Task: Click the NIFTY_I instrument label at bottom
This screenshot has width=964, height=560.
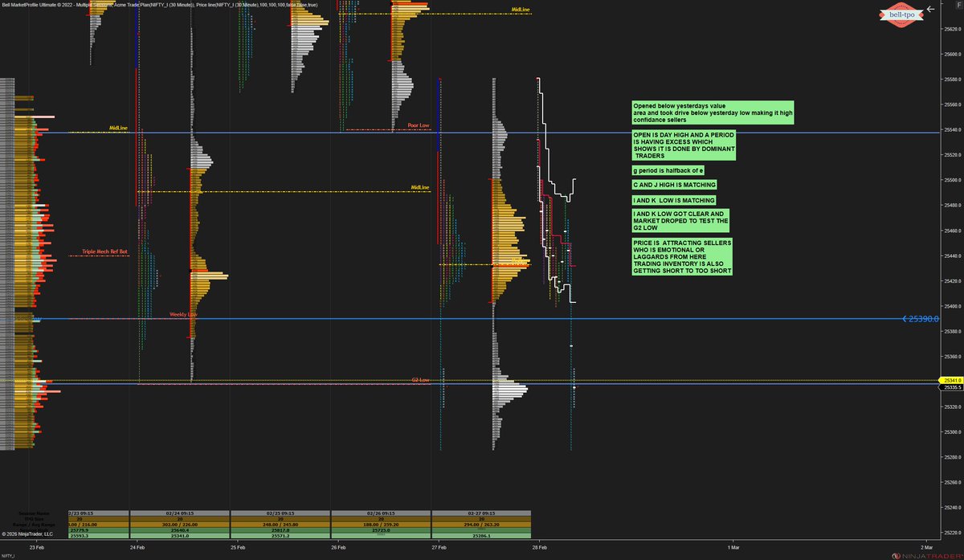Action: (x=8, y=556)
